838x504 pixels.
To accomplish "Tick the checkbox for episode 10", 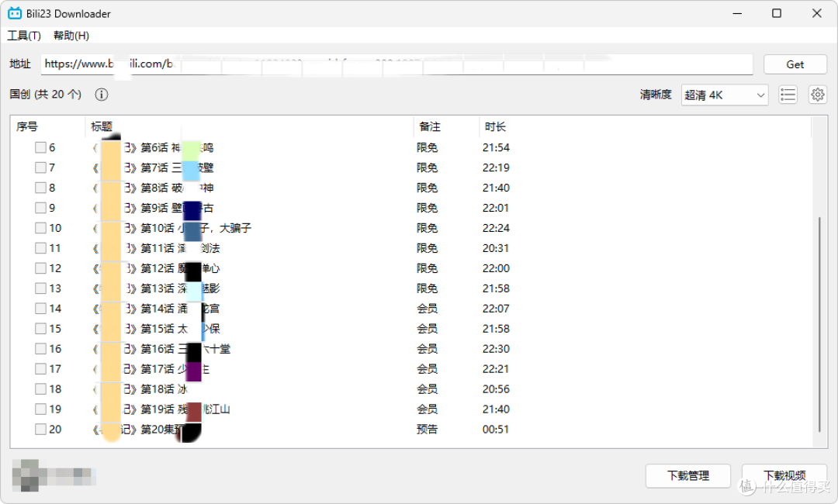I will point(40,228).
